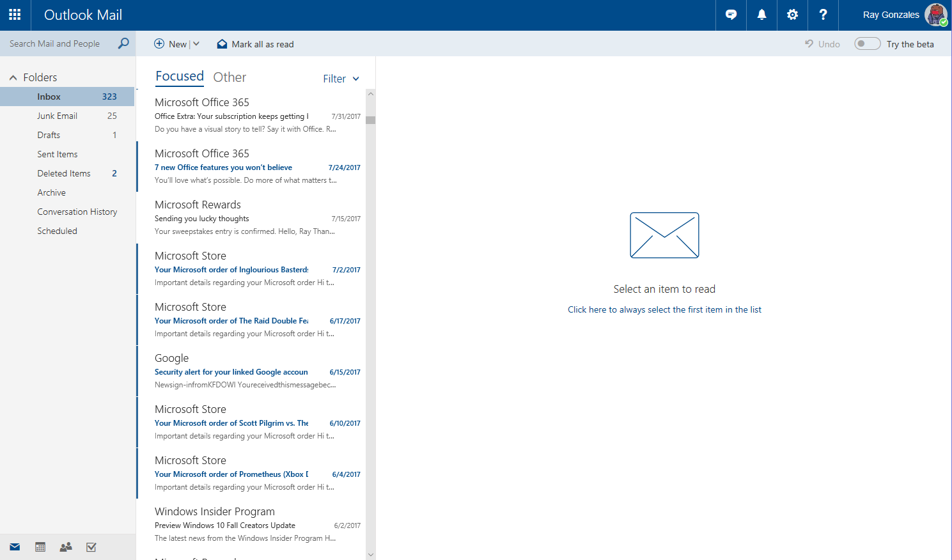Click the scrollbar down arrow
The height and width of the screenshot is (560, 952).
[371, 555]
